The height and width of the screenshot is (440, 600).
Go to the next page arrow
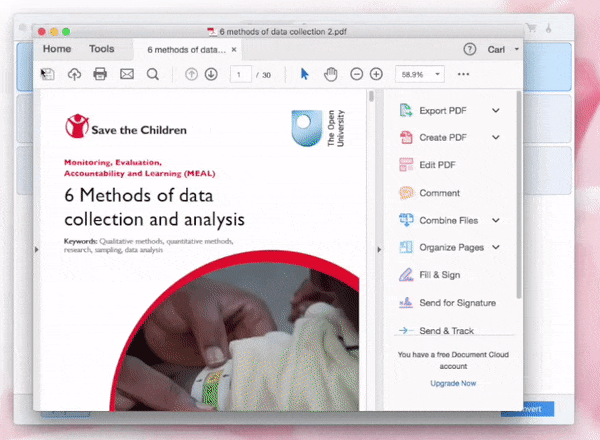coord(211,74)
